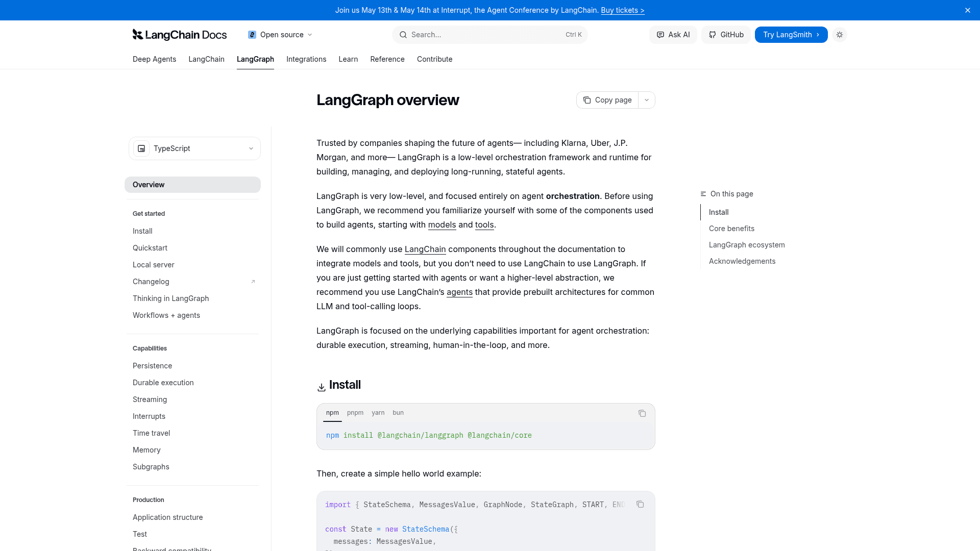Switch to the LangChain tab
980x551 pixels.
pos(206,59)
